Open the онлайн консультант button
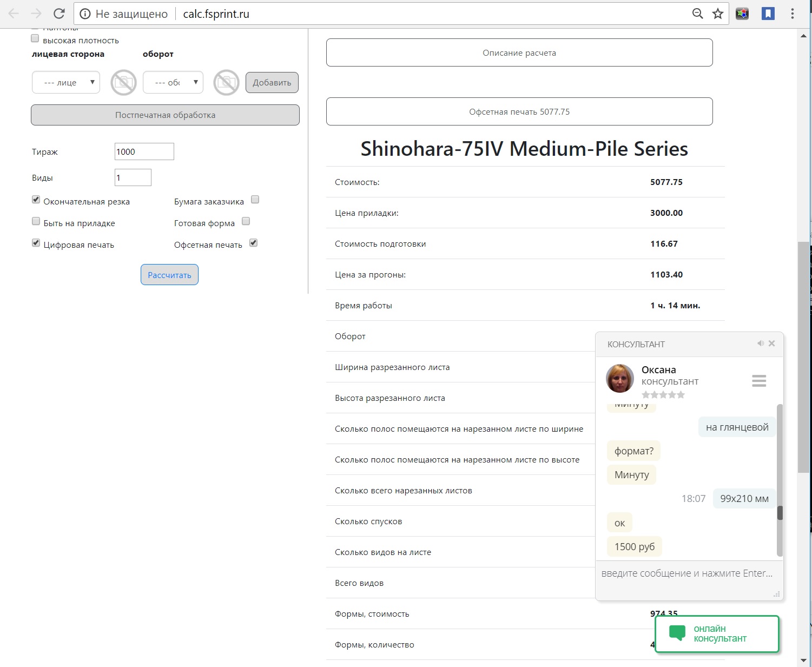 pyautogui.click(x=717, y=633)
